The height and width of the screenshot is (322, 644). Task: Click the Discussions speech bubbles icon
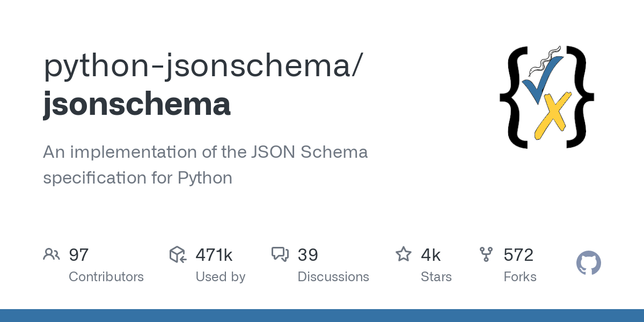pos(280,254)
